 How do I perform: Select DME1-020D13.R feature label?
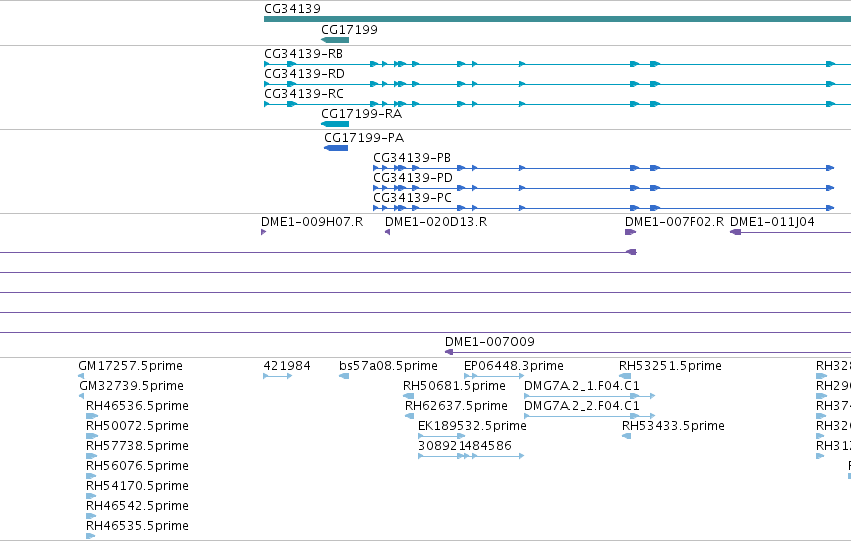click(436, 222)
